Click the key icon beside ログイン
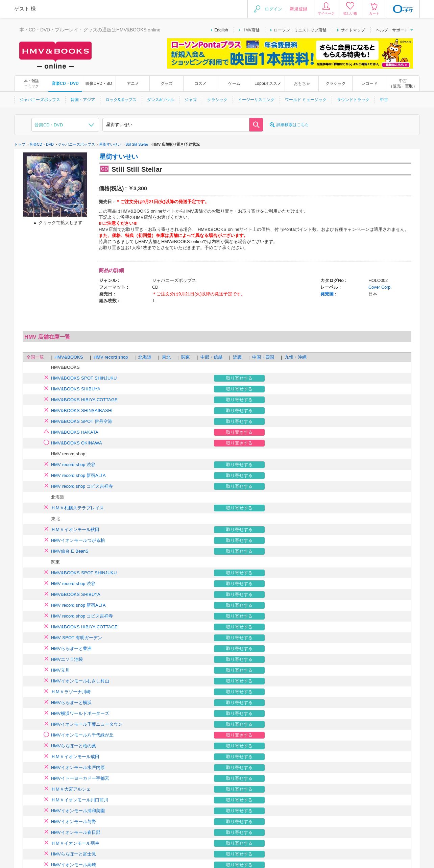This screenshot has height=868, width=434. point(257,9)
